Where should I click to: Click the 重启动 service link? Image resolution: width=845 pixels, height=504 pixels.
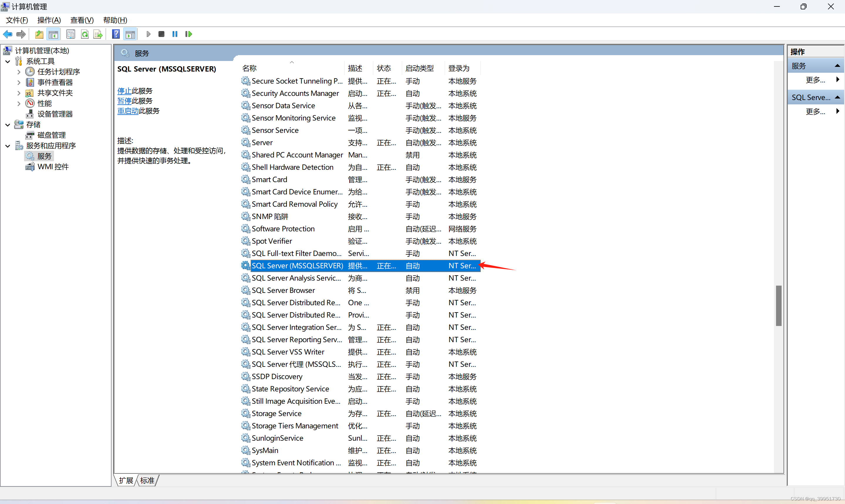tap(128, 111)
